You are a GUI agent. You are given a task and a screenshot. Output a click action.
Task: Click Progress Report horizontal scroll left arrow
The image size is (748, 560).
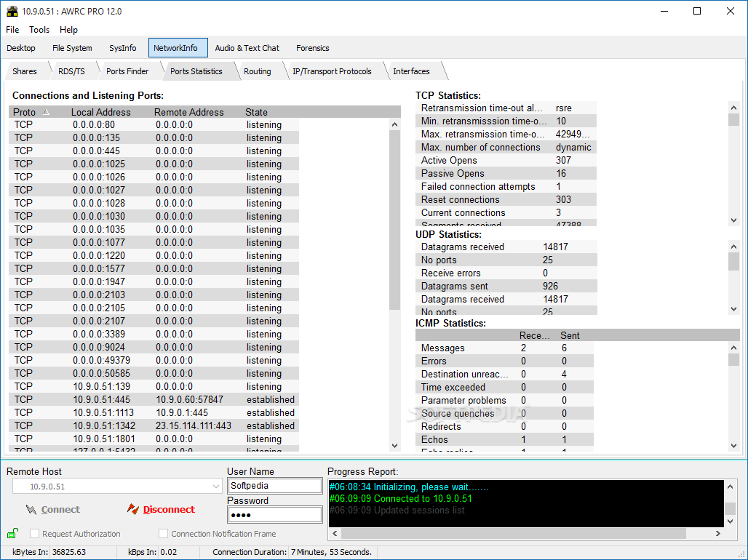pos(335,533)
